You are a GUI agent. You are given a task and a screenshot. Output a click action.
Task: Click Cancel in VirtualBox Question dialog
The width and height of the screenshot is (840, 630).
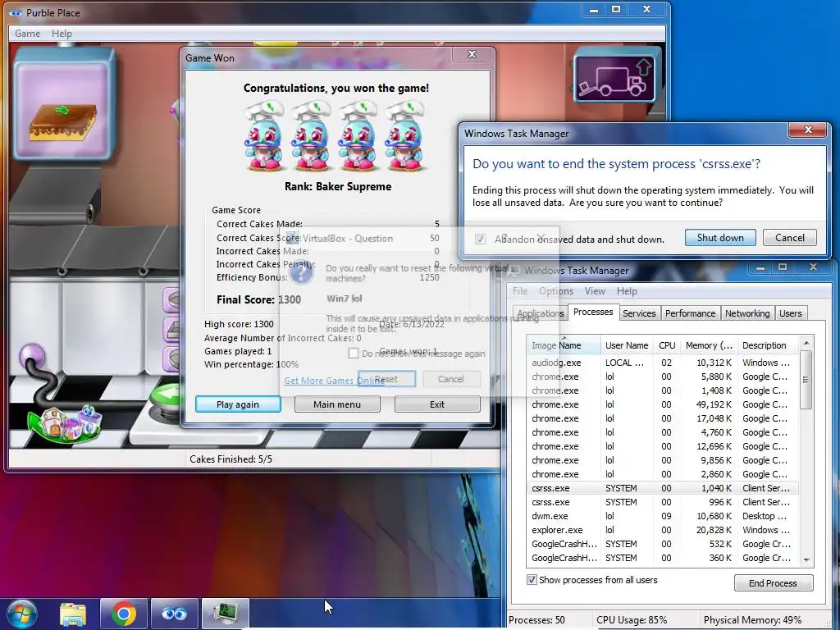point(451,379)
